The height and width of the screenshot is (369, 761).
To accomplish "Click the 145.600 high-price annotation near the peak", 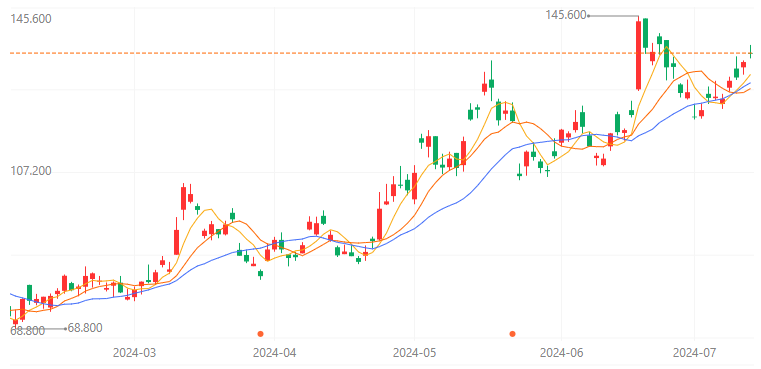I will click(566, 15).
